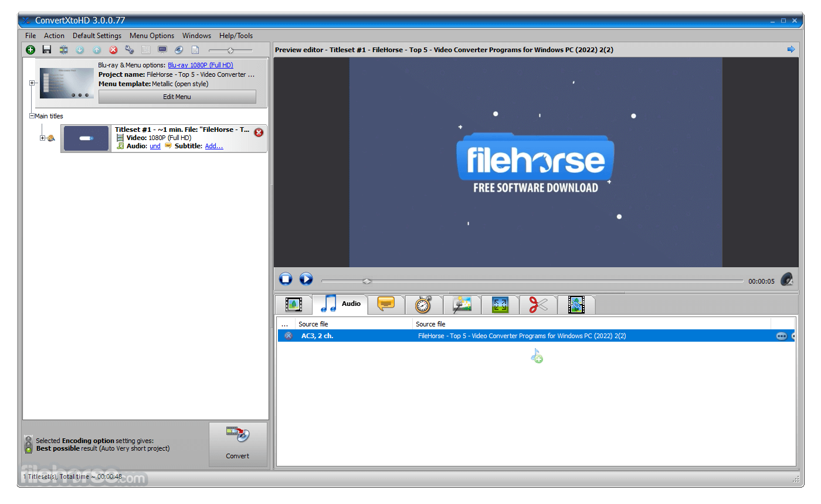Screen dimensions: 821x504
Task: Click the grid layout icon in the toolbar
Action: (x=146, y=50)
